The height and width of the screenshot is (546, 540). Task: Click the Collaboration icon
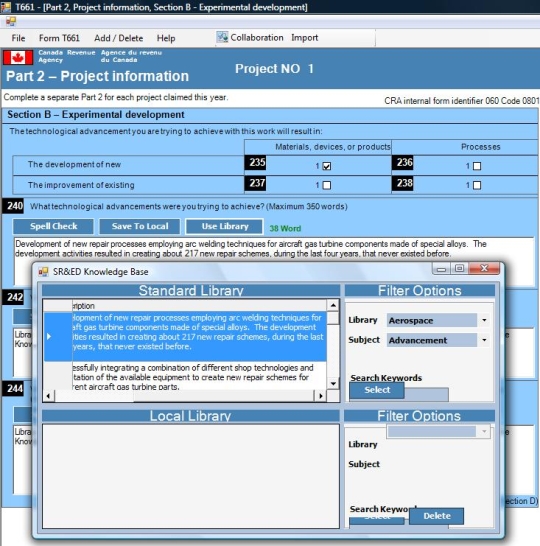(222, 37)
